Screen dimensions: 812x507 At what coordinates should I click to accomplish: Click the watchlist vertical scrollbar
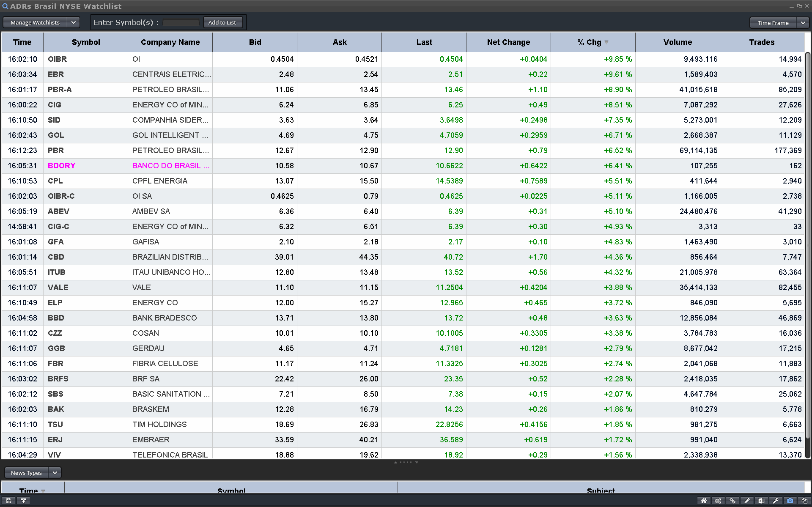click(807, 245)
